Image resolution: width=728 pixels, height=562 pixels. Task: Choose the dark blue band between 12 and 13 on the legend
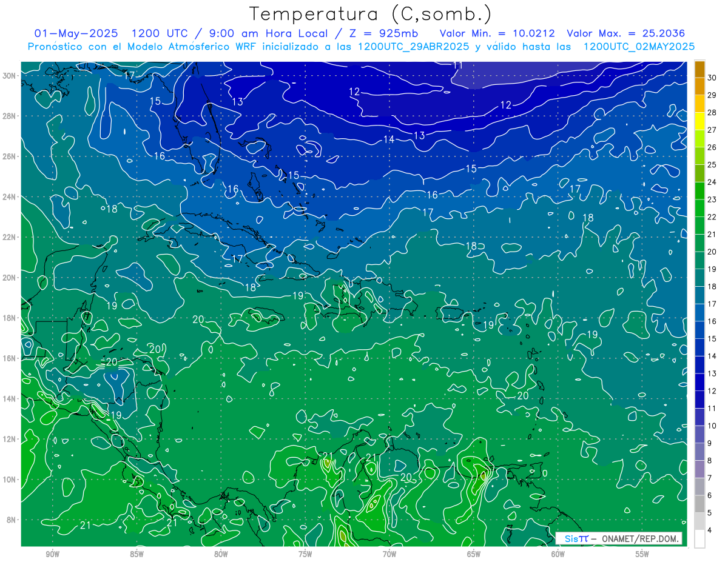click(x=699, y=383)
